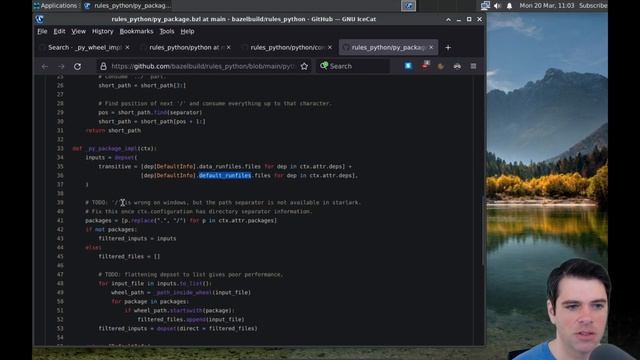The width and height of the screenshot is (640, 360).
Task: Open the IceCat hamburger menu
Action: point(473,66)
